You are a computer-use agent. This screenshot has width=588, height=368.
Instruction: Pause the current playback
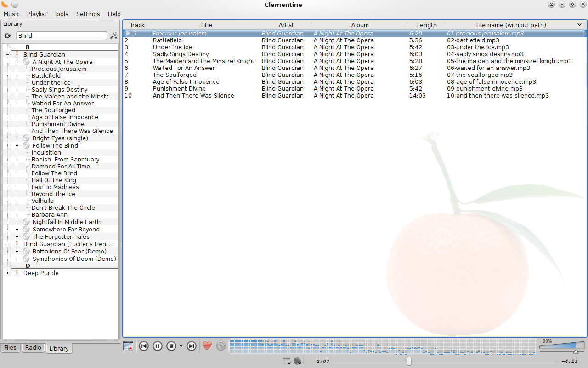158,346
